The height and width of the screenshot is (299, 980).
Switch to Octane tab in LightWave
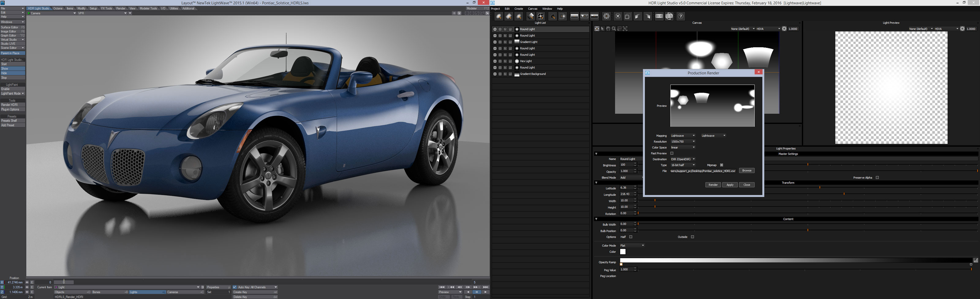click(58, 8)
